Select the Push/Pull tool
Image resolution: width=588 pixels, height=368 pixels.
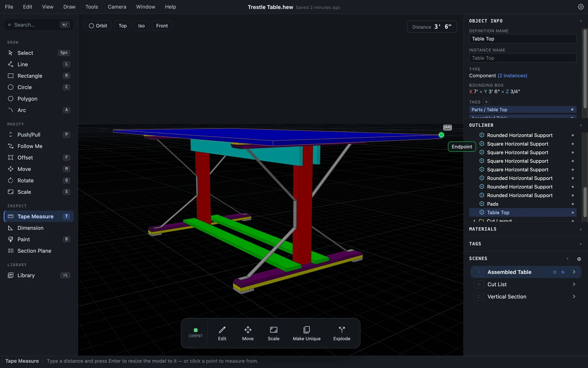(39, 134)
